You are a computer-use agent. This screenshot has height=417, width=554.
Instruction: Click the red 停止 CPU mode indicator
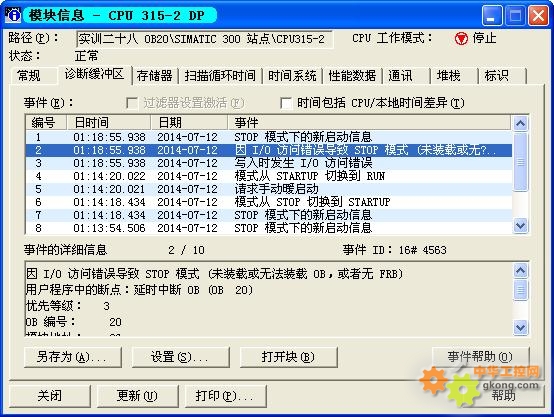[x=461, y=38]
